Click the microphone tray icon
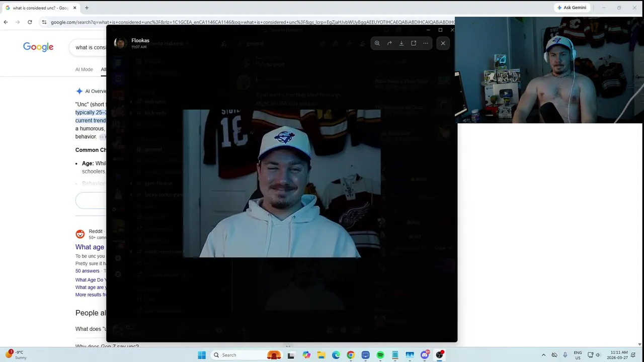644x362 pixels. (x=565, y=355)
